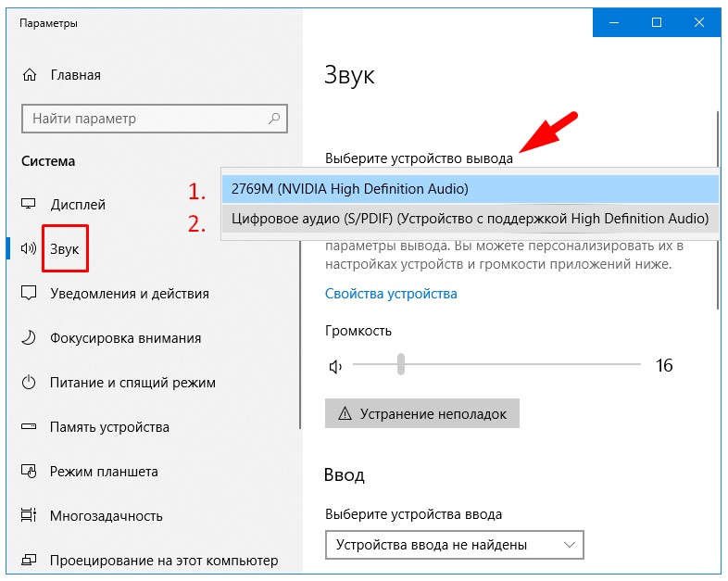Open Память устройства settings

tap(109, 427)
